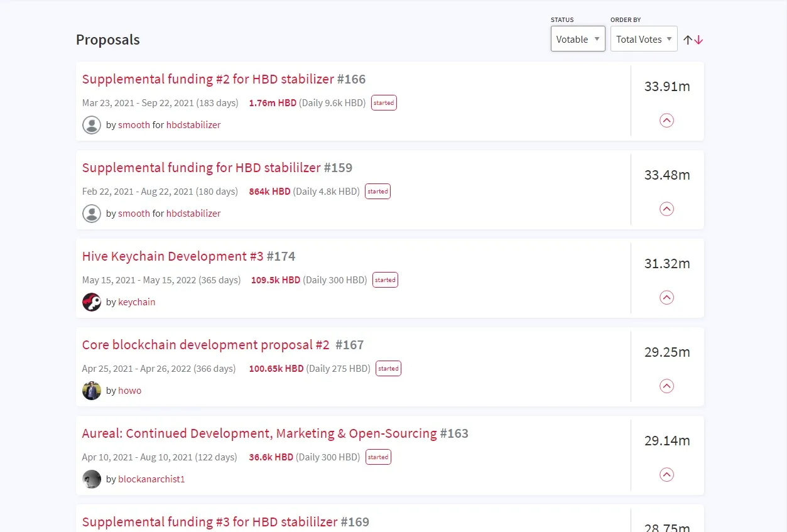The width and height of the screenshot is (787, 532).
Task: Click the 36.6k HBD amount
Action: pyautogui.click(x=271, y=457)
